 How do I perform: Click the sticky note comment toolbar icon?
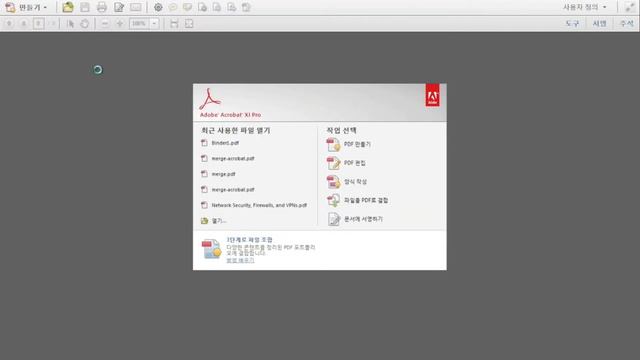point(173,7)
